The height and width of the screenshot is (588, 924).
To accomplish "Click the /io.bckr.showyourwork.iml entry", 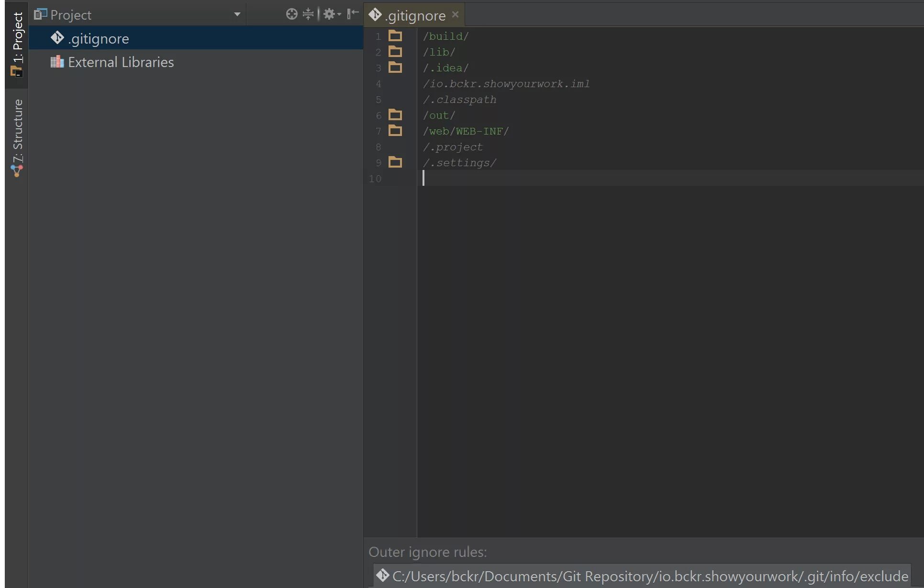I will click(506, 84).
